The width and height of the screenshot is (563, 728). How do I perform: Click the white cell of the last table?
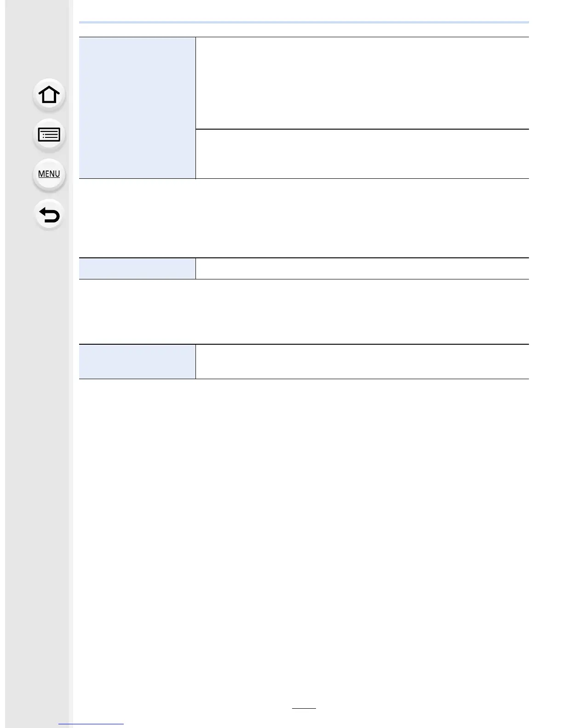click(362, 362)
